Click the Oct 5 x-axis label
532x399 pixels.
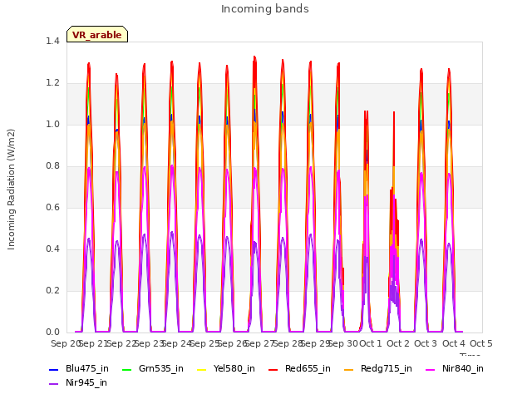(481, 343)
